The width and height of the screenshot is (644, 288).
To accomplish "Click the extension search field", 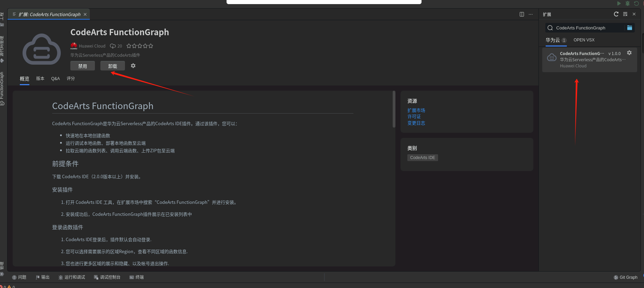I will (589, 28).
